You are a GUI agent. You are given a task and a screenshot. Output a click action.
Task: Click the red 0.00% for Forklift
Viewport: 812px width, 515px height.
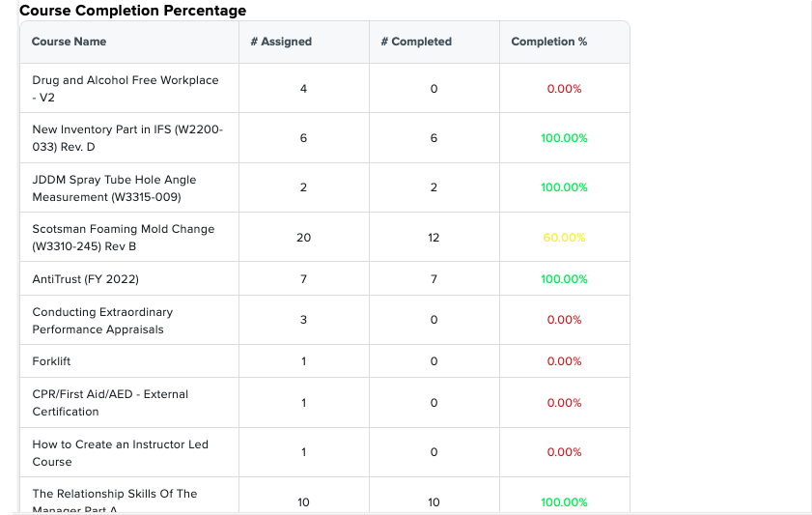(x=564, y=361)
